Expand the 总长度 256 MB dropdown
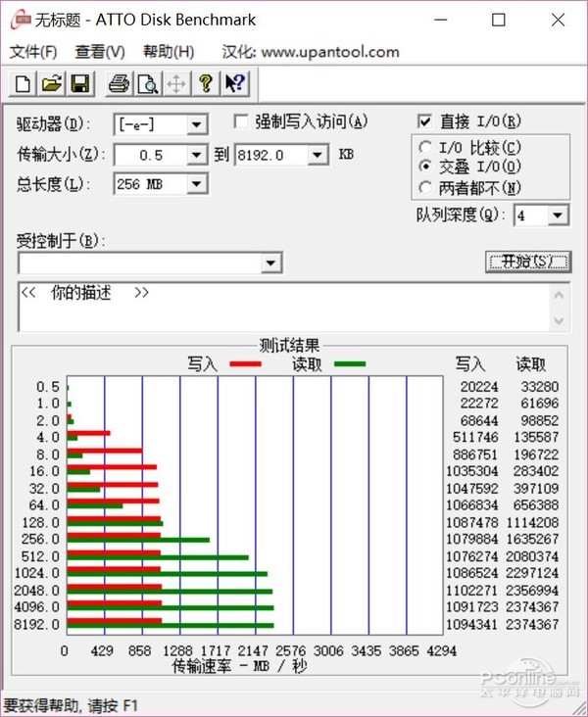The width and height of the screenshot is (588, 717). tap(196, 184)
